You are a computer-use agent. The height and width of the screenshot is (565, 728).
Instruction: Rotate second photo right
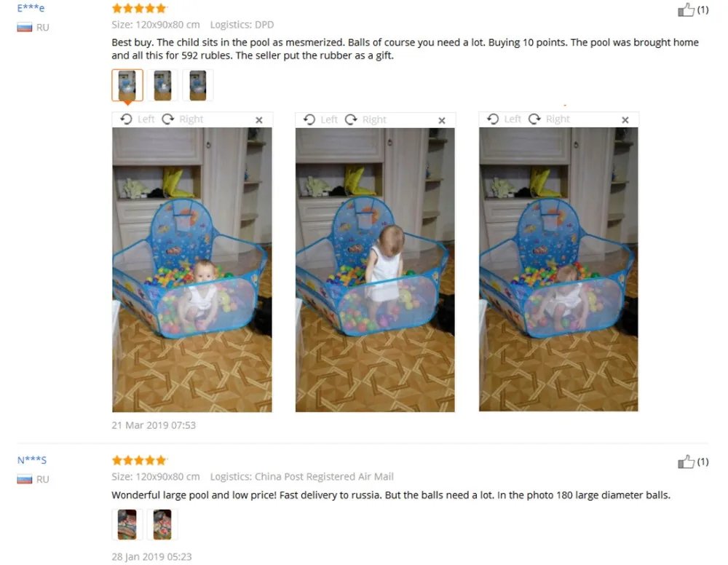click(x=365, y=120)
